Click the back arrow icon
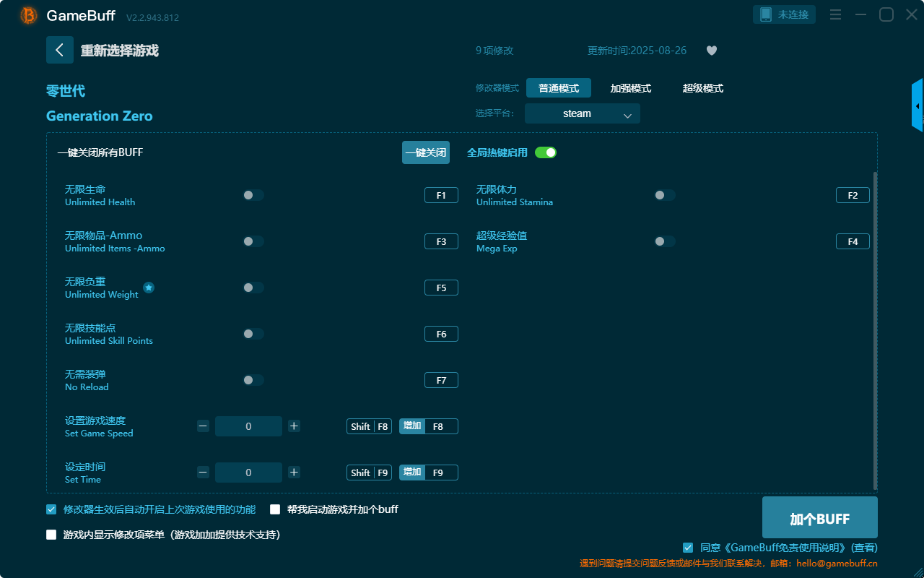Image resolution: width=924 pixels, height=578 pixels. (60, 50)
